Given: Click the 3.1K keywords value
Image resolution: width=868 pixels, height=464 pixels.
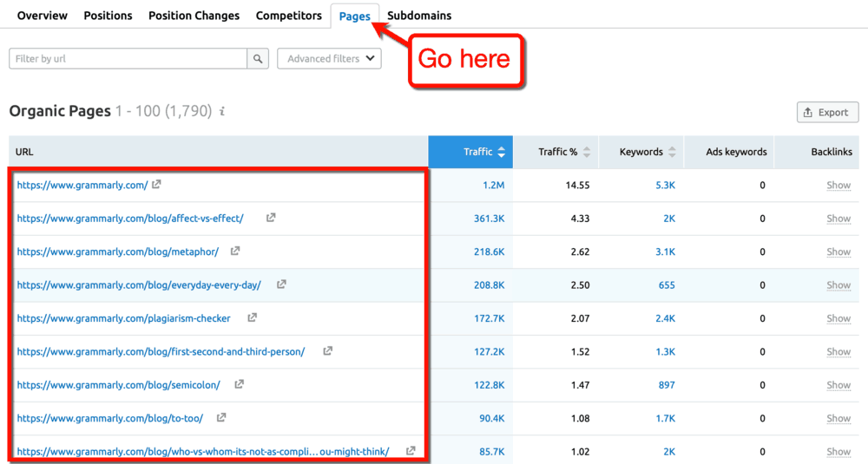Looking at the screenshot, I should tap(666, 252).
